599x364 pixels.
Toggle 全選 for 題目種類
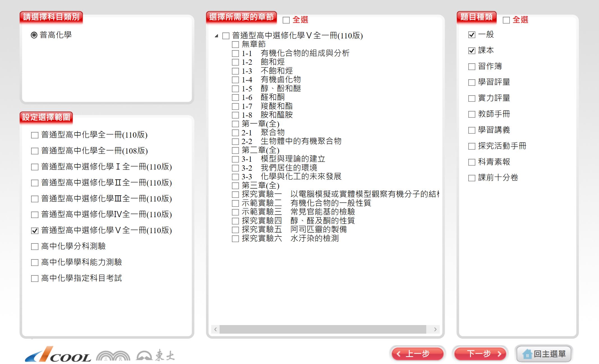(x=506, y=20)
